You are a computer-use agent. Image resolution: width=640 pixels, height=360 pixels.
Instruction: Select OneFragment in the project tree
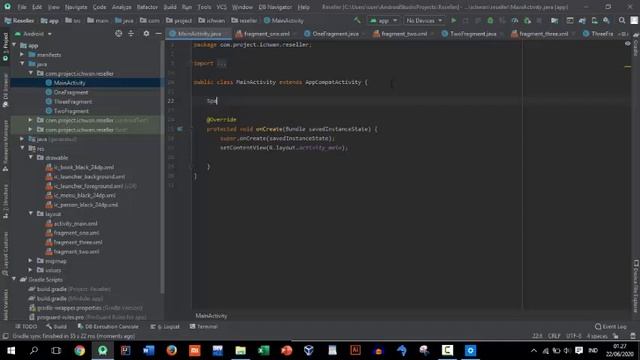click(x=71, y=92)
